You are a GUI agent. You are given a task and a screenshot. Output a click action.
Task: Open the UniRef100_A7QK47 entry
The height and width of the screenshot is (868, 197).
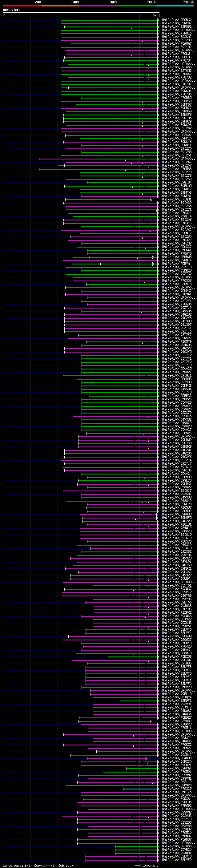pos(177,74)
